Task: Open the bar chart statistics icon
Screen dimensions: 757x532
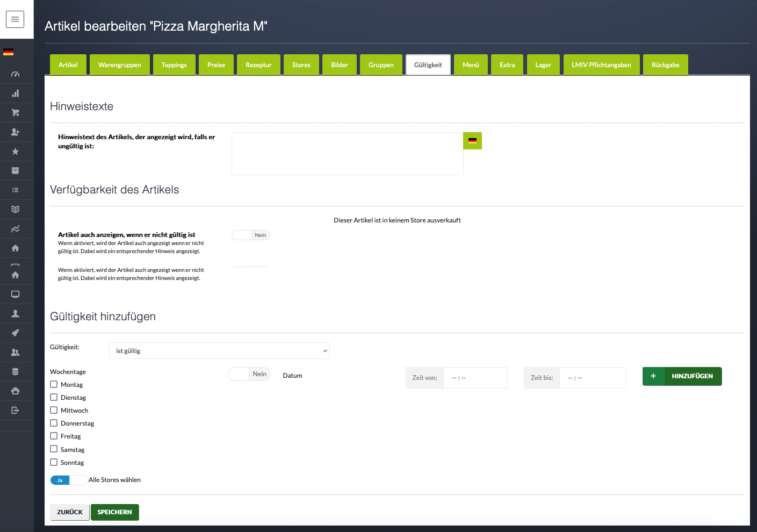Action: (x=15, y=94)
